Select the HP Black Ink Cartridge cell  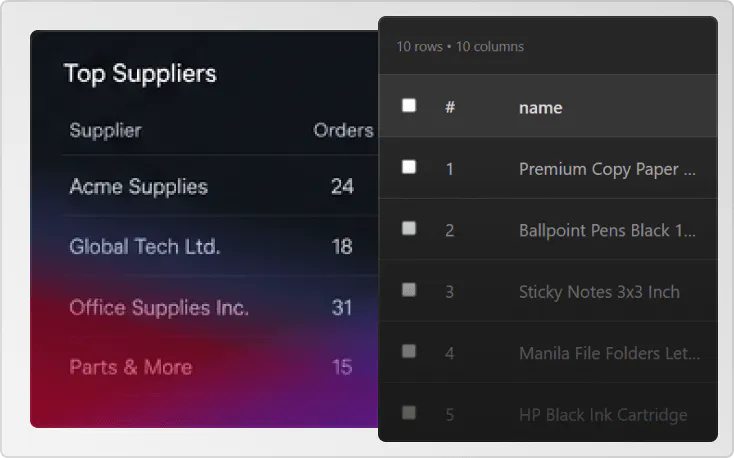click(x=603, y=414)
